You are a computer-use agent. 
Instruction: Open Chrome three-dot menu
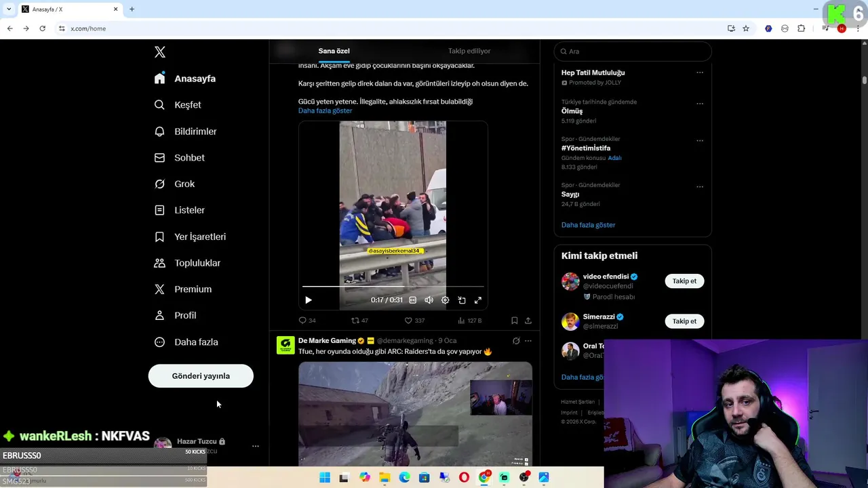[x=858, y=28]
